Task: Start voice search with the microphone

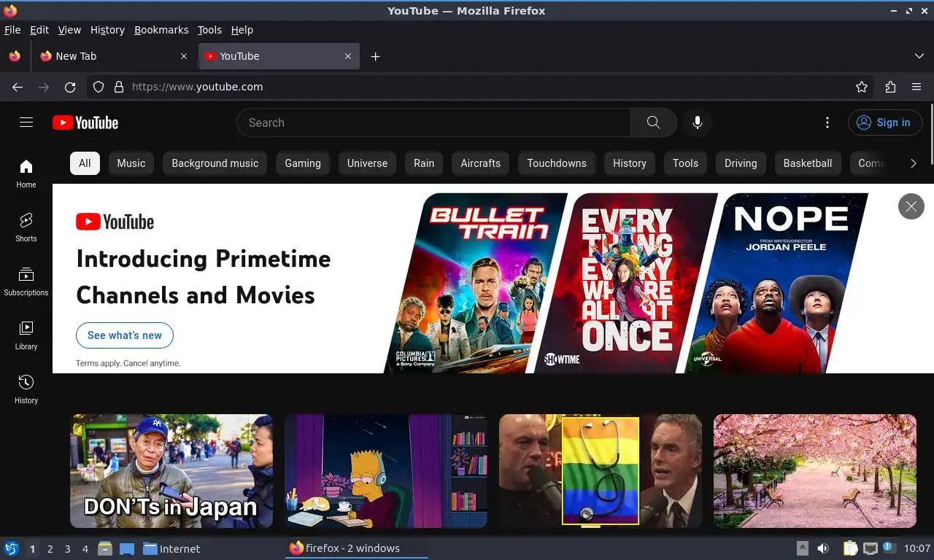Action: (698, 122)
